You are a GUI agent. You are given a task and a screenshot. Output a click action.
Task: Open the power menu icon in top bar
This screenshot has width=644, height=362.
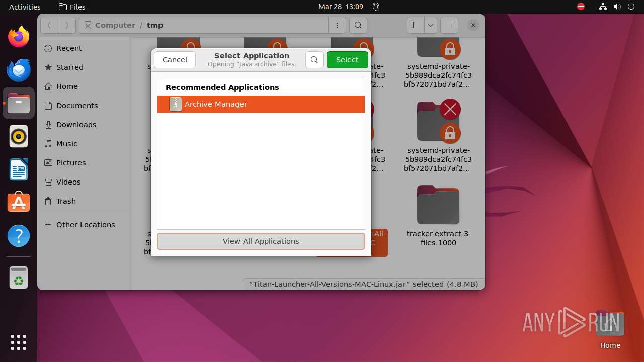(631, 7)
